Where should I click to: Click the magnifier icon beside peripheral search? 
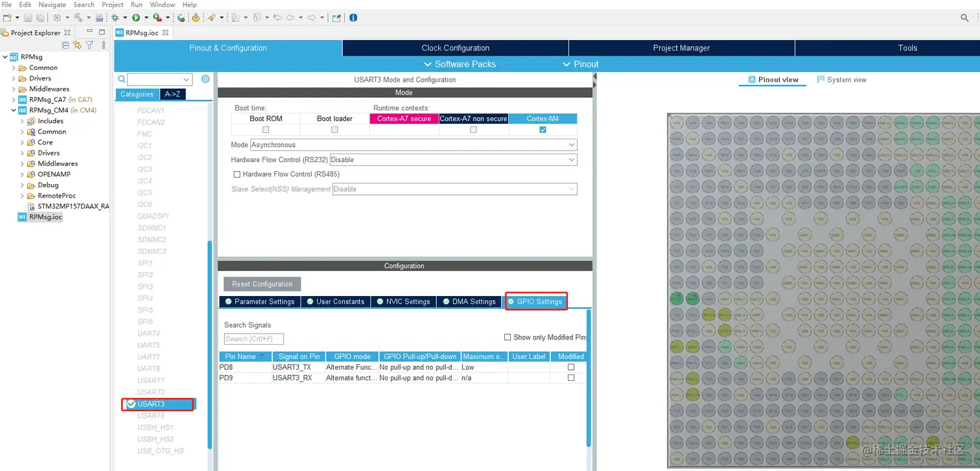(121, 79)
